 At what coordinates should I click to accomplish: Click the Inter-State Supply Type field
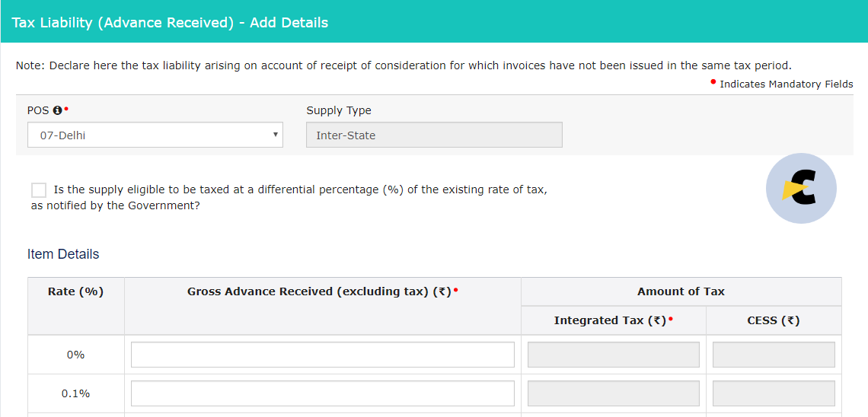[x=434, y=135]
